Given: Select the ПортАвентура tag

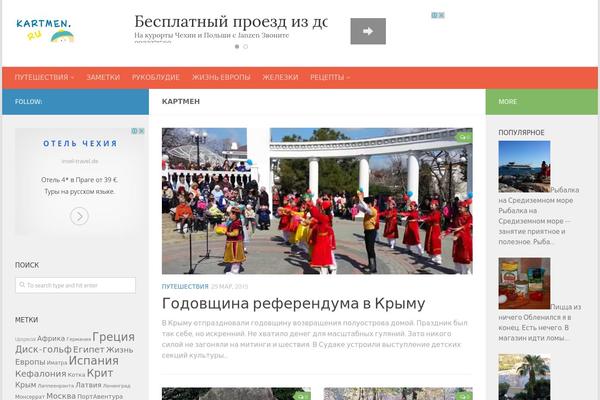Looking at the screenshot, I should pos(100,397).
